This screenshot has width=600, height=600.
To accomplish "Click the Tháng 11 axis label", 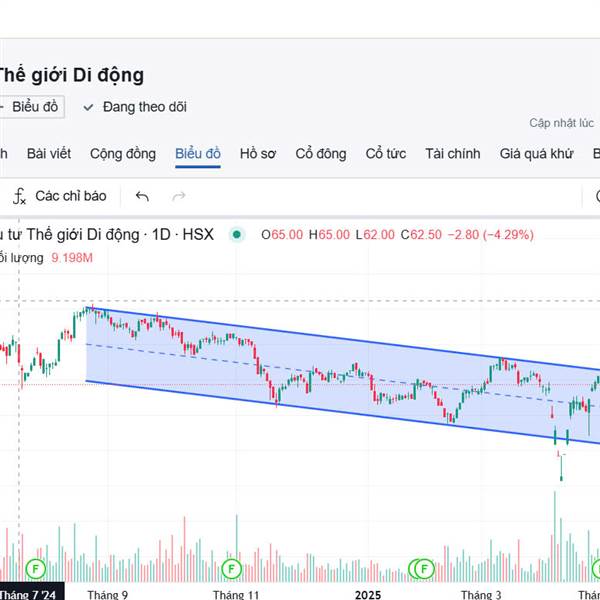I will click(236, 595).
